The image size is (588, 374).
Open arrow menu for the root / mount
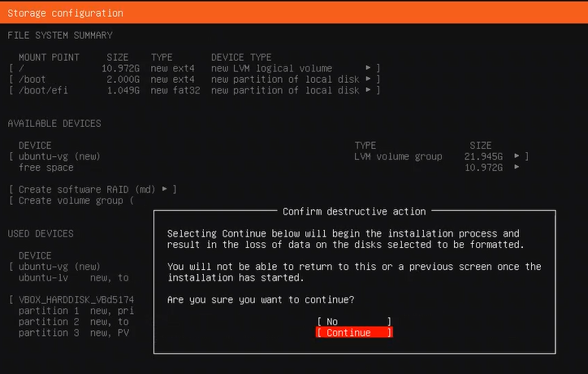pos(369,68)
